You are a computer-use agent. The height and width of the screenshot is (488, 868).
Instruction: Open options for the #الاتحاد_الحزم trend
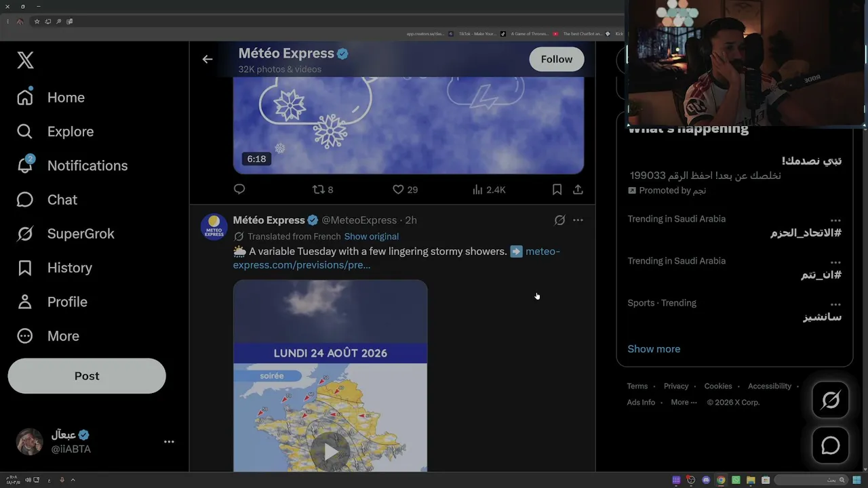click(x=835, y=220)
